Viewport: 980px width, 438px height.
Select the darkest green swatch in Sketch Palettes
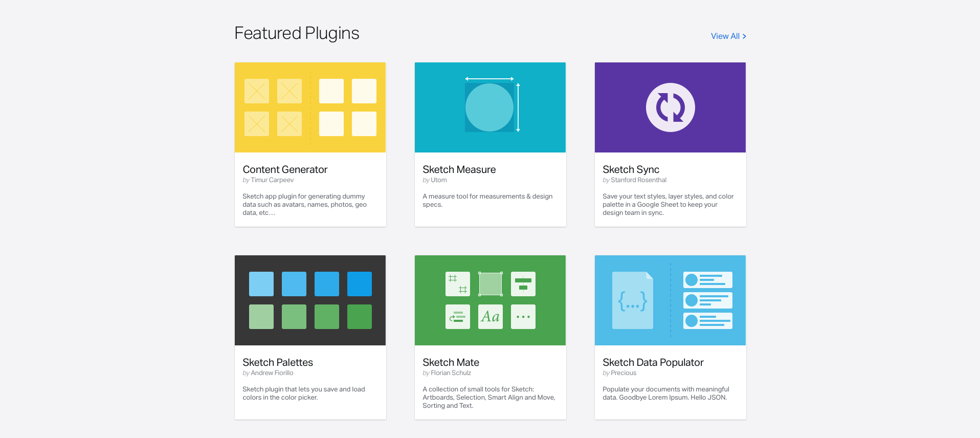(360, 317)
